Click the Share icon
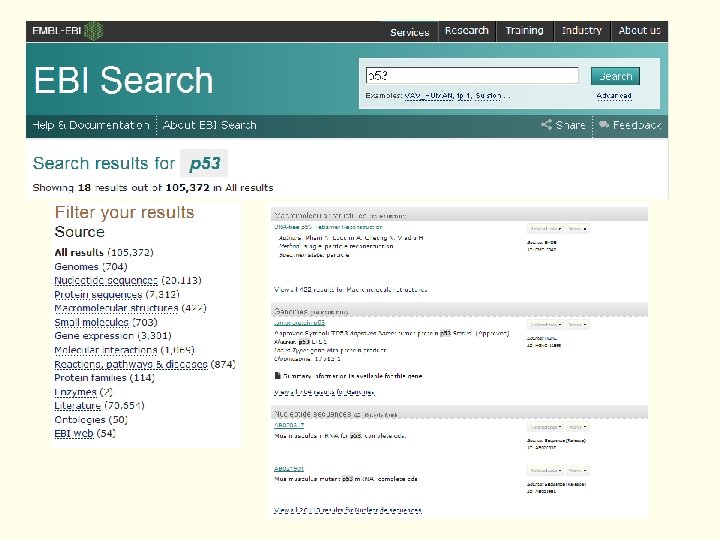The width and height of the screenshot is (720, 540). click(x=546, y=124)
